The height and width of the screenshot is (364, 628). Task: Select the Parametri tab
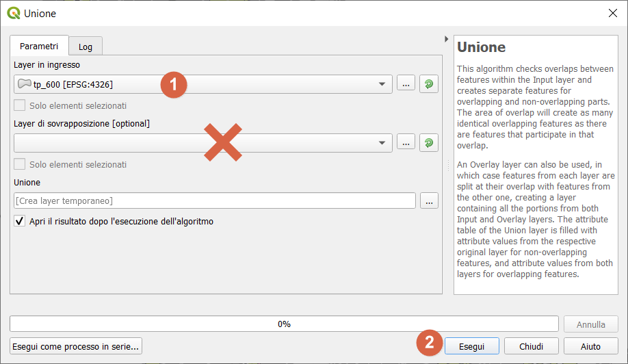click(x=39, y=46)
